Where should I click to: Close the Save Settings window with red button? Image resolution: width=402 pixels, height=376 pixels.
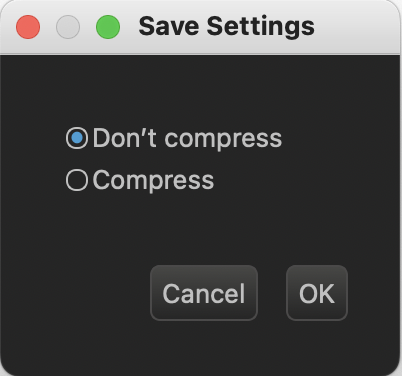28,27
